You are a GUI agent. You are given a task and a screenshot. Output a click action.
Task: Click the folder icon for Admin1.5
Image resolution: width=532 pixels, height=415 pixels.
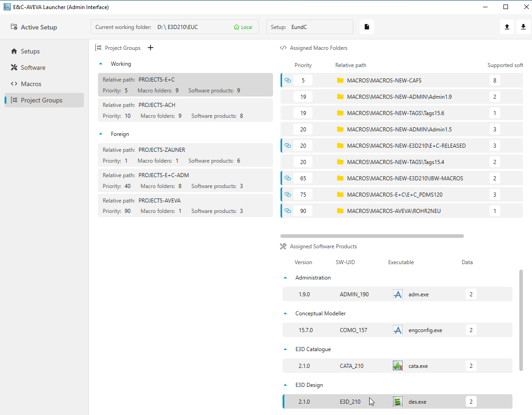pos(340,129)
